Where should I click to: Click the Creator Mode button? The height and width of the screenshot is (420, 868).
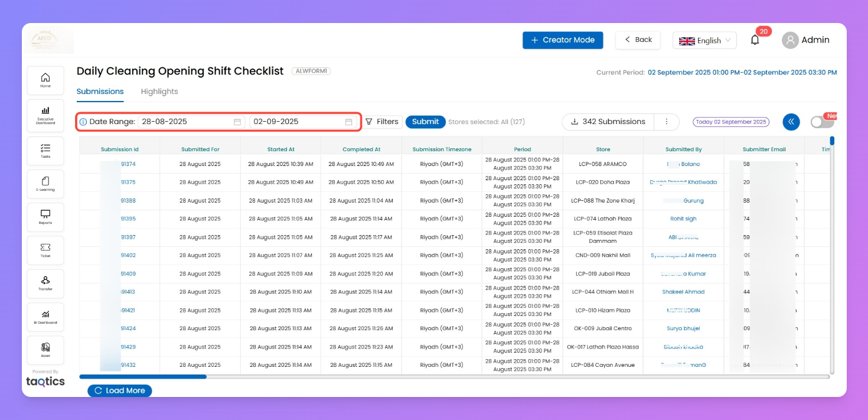pos(563,40)
